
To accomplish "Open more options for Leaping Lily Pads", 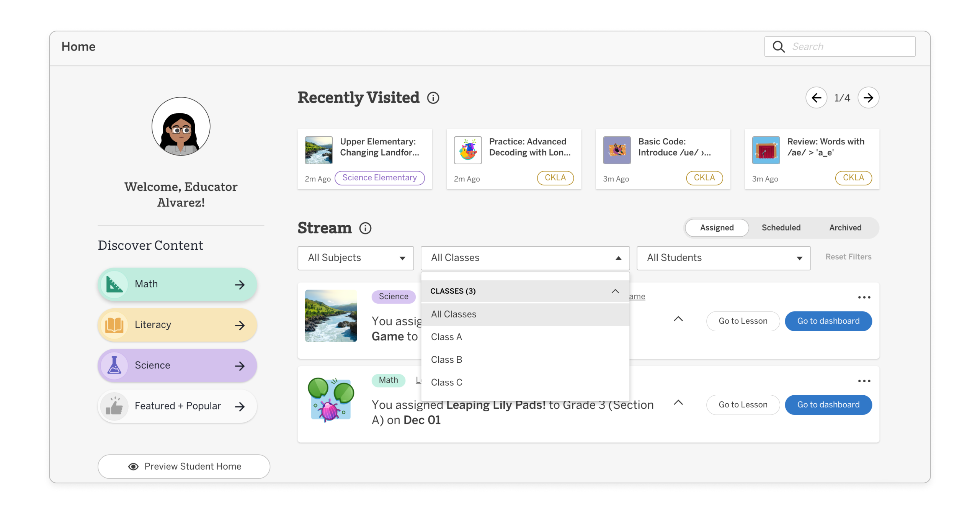I will coord(864,381).
